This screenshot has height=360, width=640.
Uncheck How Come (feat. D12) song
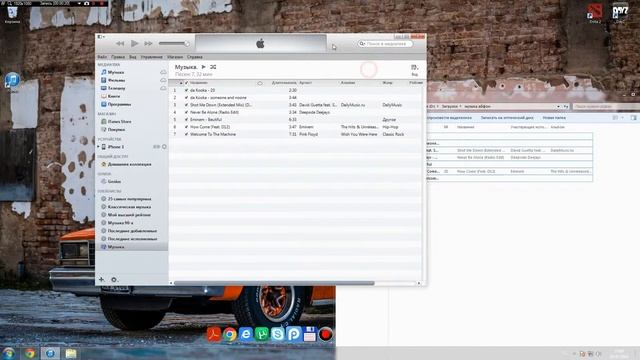[x=187, y=127]
